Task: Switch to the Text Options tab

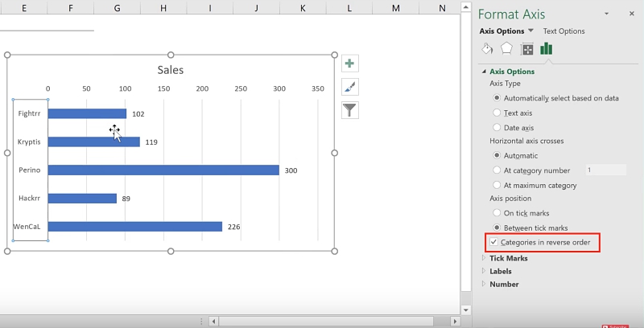Action: [x=563, y=31]
